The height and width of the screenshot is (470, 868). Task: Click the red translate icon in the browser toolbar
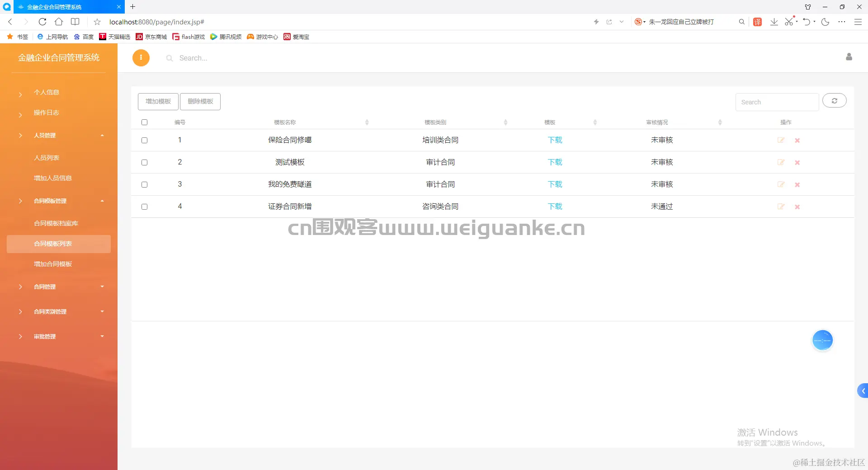[758, 22]
